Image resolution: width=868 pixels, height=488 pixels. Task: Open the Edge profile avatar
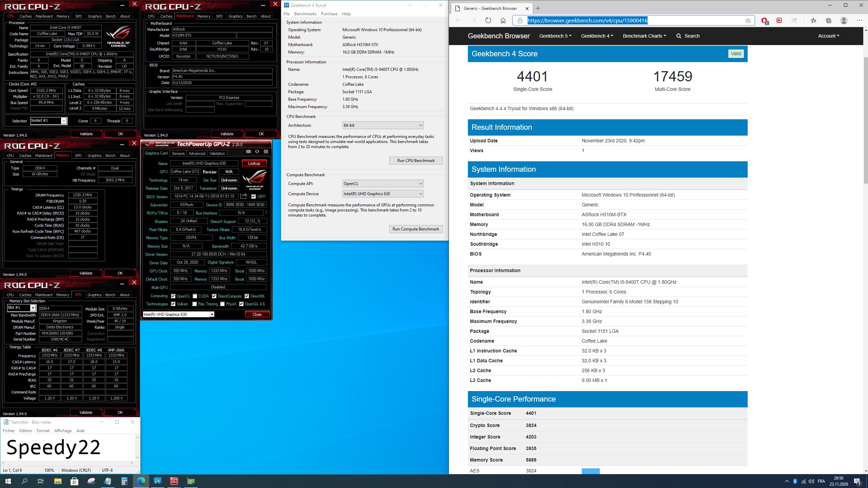click(844, 20)
